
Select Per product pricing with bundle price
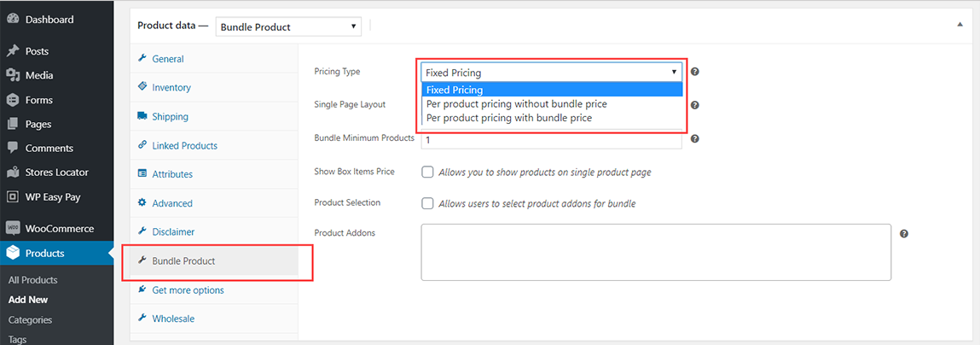coord(508,118)
